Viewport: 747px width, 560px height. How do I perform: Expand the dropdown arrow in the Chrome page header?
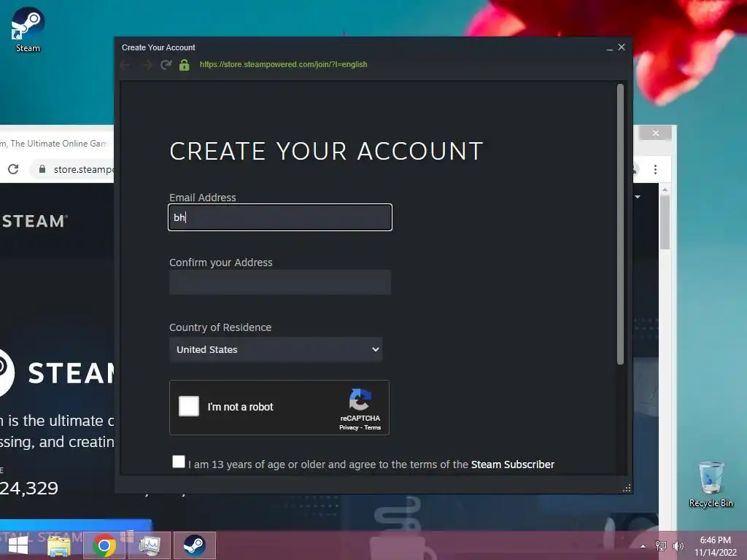point(638,197)
